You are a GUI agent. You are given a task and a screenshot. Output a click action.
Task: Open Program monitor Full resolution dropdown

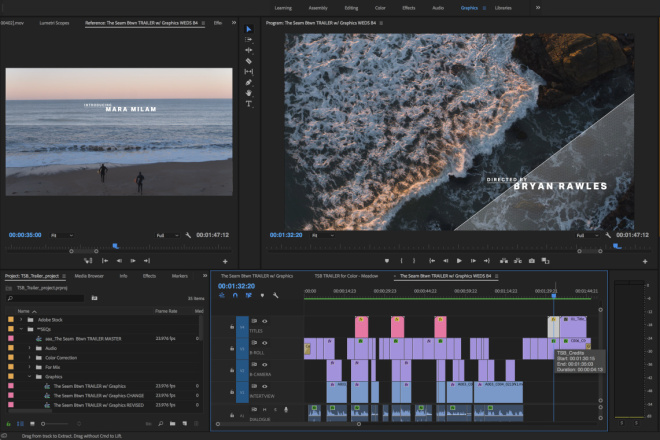[587, 235]
